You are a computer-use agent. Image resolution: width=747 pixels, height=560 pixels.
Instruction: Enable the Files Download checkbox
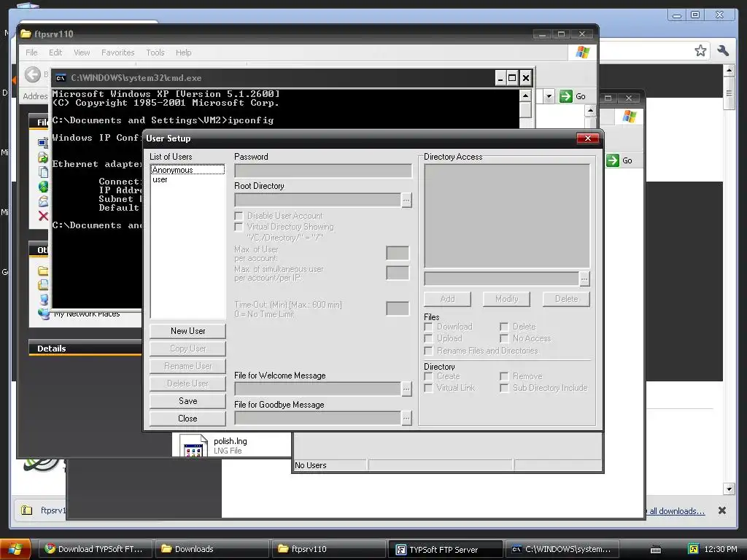point(428,327)
